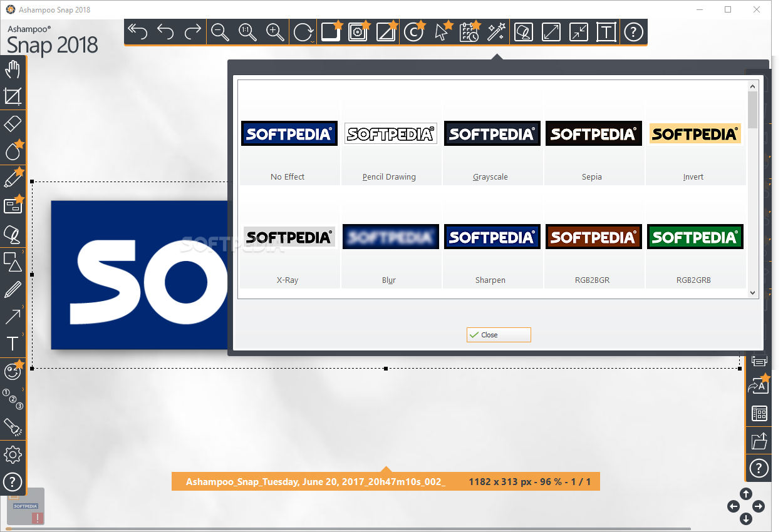Click the right sidebar thumbnail grid icon

(x=759, y=414)
